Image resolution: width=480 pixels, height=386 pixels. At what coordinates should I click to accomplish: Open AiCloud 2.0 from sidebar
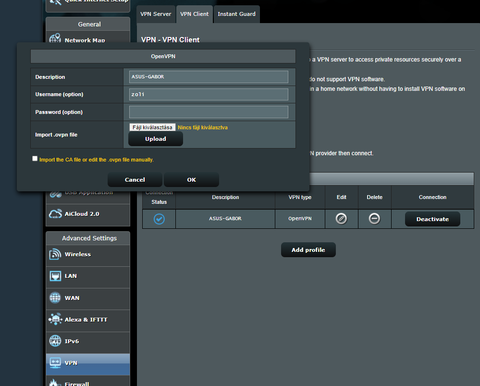(88, 214)
